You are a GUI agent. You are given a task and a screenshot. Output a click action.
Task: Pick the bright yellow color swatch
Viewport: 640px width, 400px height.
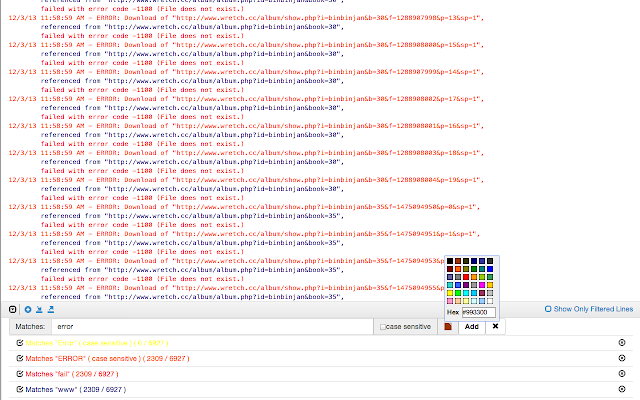pos(450,293)
